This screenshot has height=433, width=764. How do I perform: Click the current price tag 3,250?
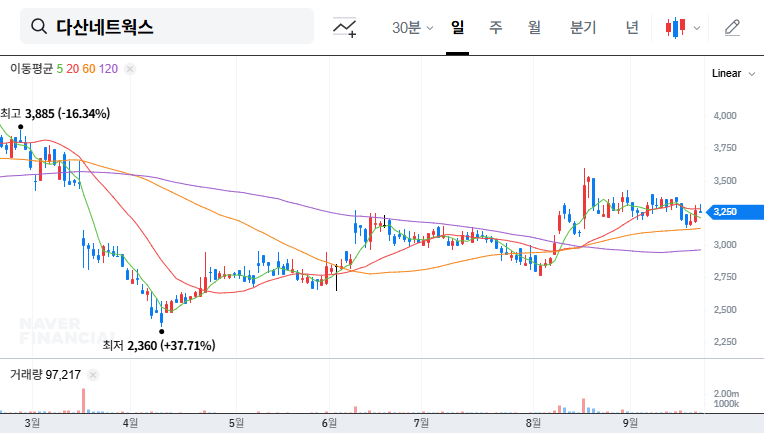tap(735, 212)
